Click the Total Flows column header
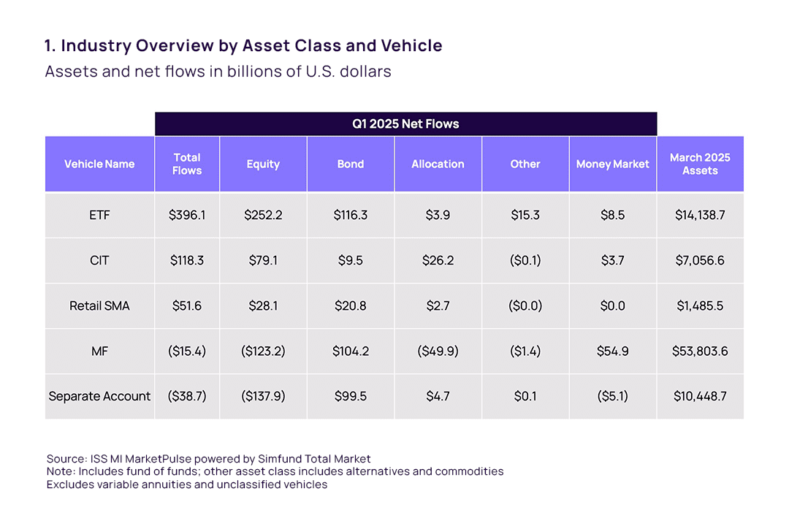Viewport: 789px width, 532px height. coord(187,164)
